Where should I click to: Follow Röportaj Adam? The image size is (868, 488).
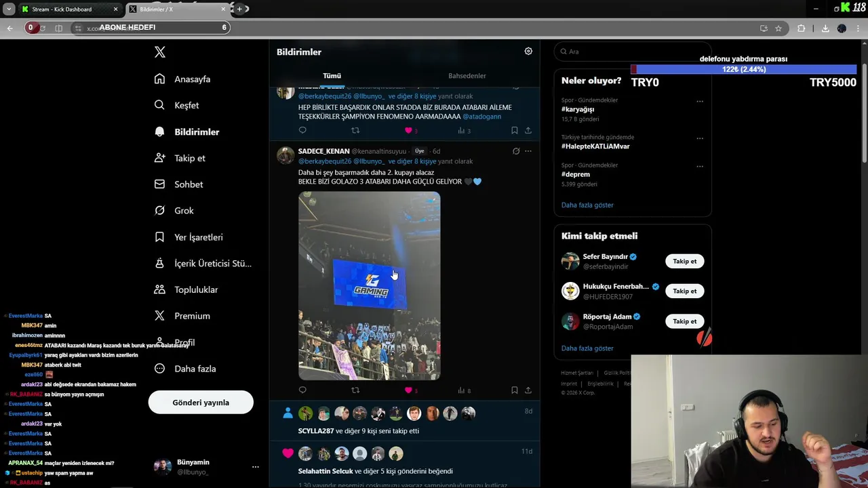pos(685,321)
